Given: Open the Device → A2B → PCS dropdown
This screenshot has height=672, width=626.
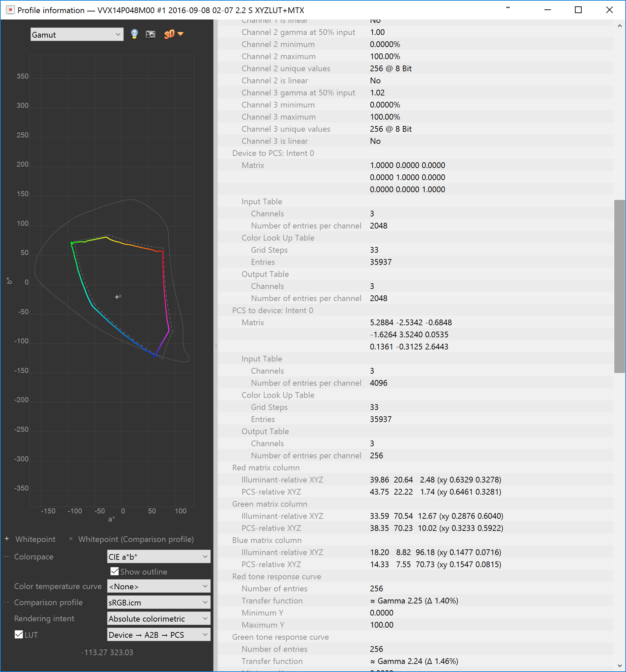Looking at the screenshot, I should 159,635.
